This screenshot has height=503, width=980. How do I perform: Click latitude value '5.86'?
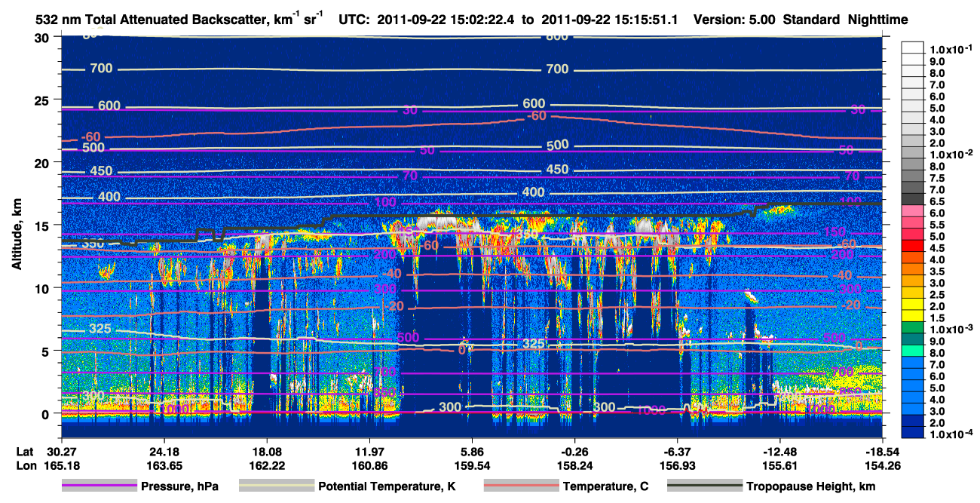[472, 452]
